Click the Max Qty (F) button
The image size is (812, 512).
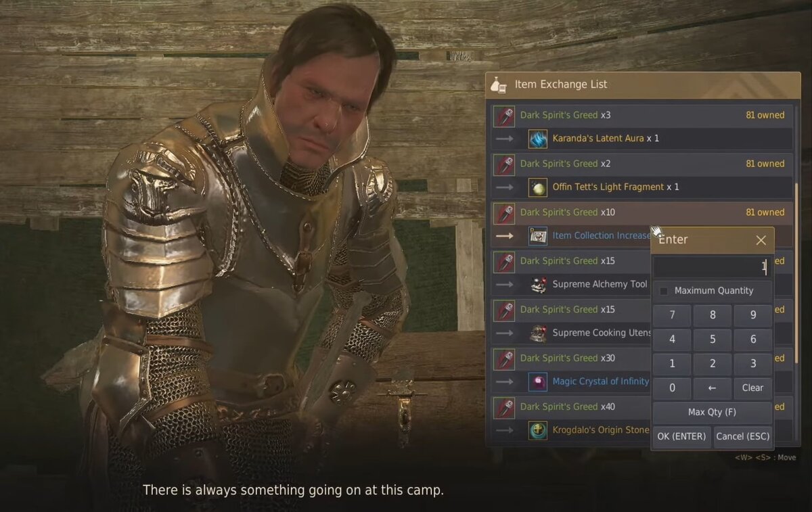point(713,413)
